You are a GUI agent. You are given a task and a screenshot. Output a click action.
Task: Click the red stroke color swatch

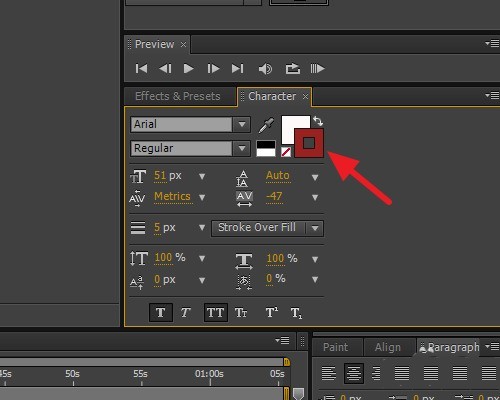click(x=309, y=143)
